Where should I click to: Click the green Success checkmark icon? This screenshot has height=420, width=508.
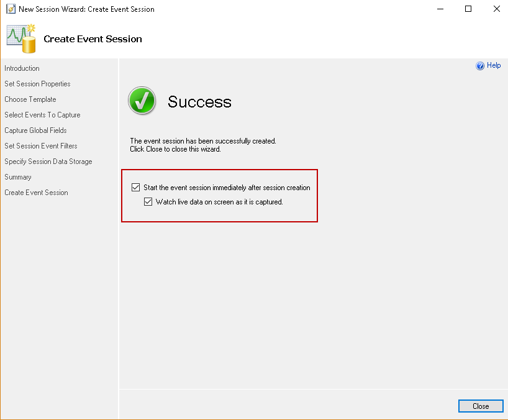pyautogui.click(x=142, y=101)
